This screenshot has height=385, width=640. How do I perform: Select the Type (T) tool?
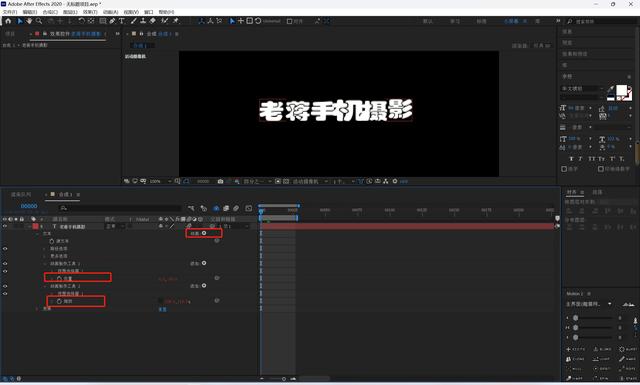(122, 21)
